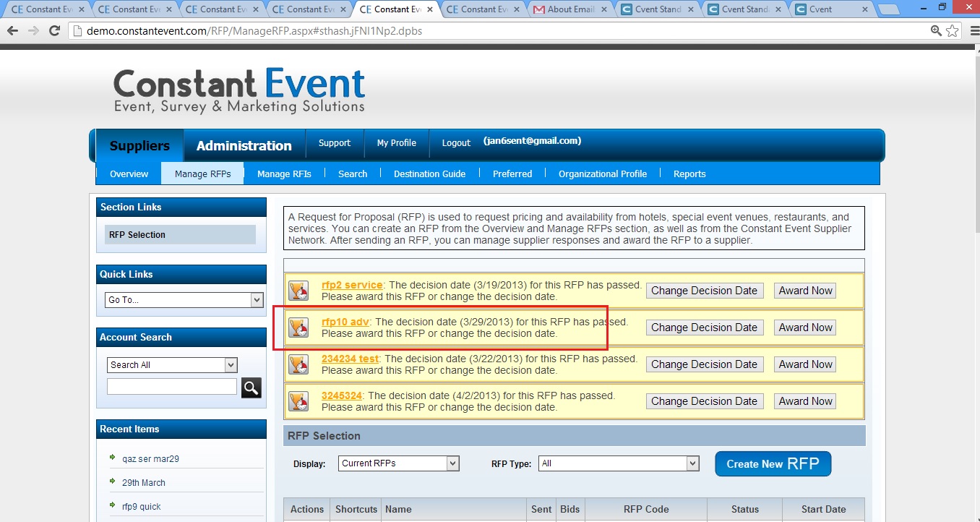Open the 3245324 link
980x522 pixels.
[x=342, y=395]
